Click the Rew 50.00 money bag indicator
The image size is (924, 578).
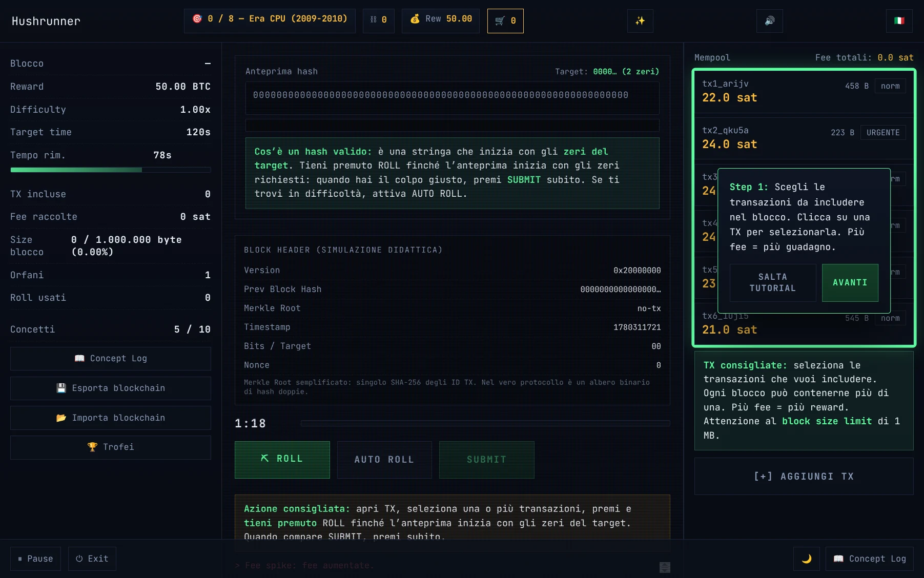[x=441, y=21]
